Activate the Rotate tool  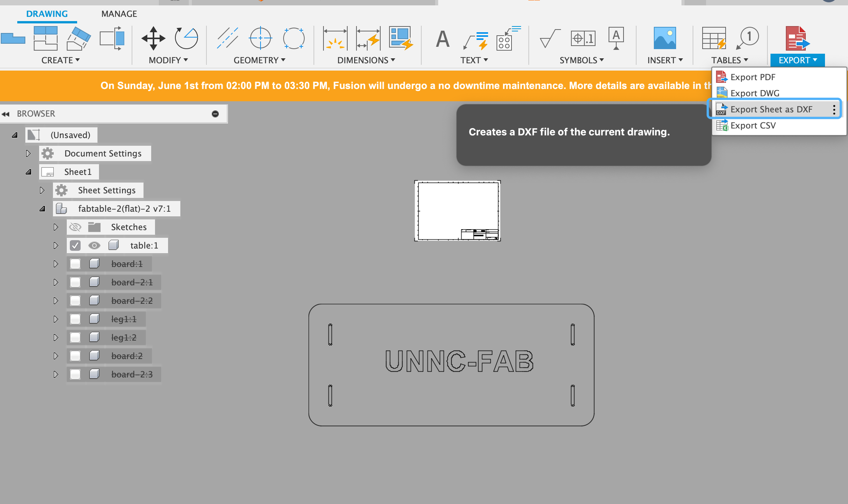[186, 38]
